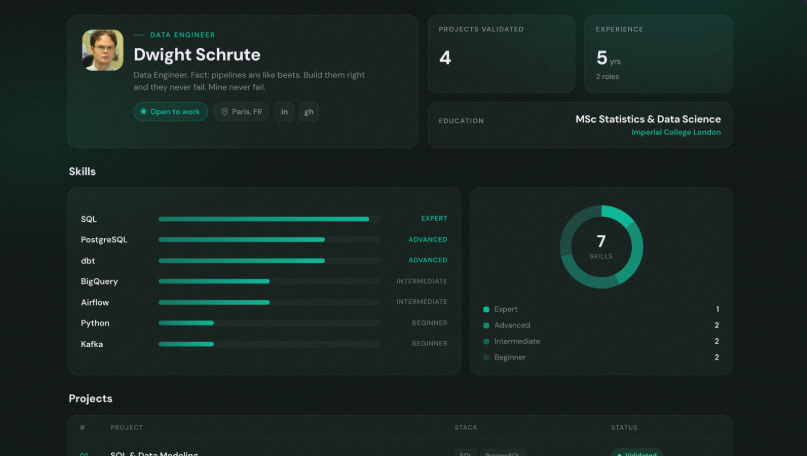Click the 7 skills donut chart center
The width and height of the screenshot is (807, 456).
coord(601,247)
